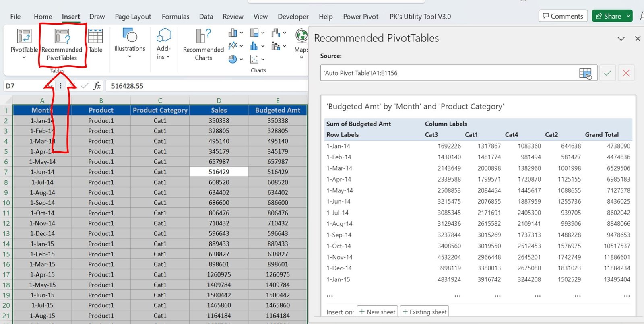Switch to the Formulas tab
This screenshot has width=644, height=324.
click(175, 17)
